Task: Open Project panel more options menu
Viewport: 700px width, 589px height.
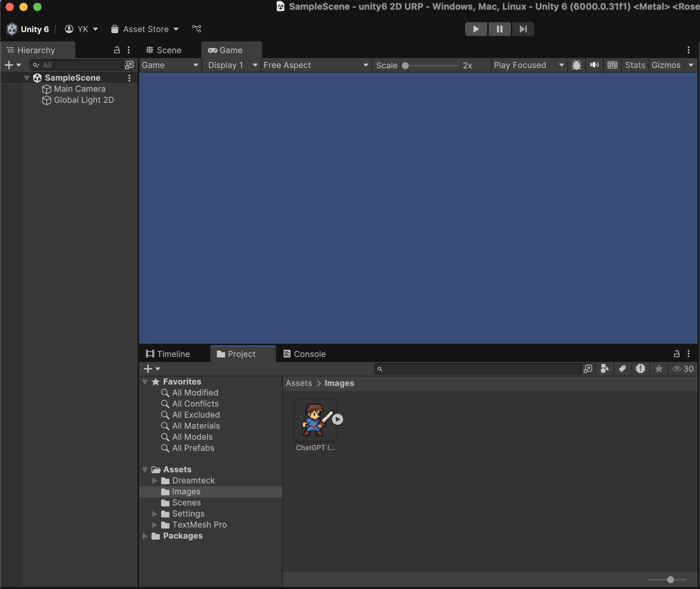Action: [688, 354]
